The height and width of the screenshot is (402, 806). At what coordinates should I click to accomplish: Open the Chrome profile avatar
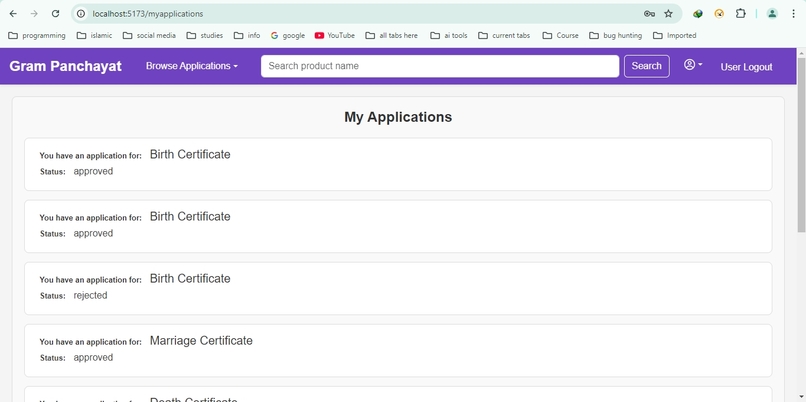click(772, 14)
